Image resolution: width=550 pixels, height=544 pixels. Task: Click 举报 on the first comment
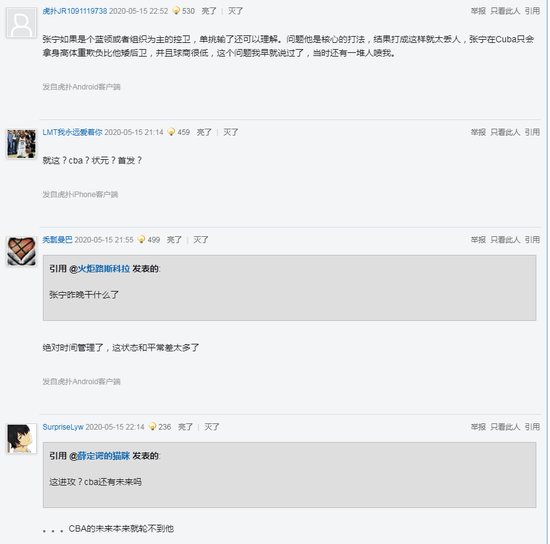point(478,11)
